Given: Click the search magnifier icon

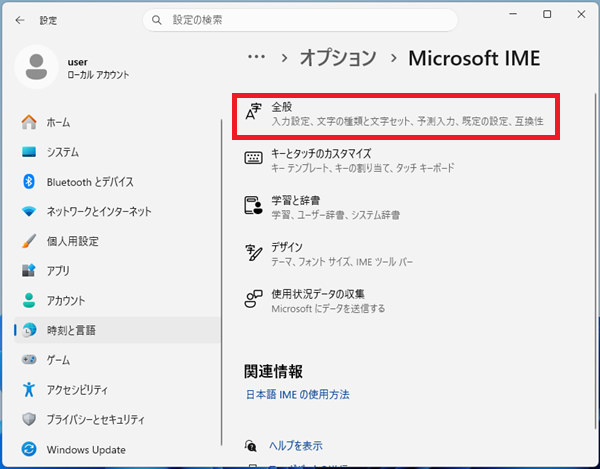Looking at the screenshot, I should click(x=156, y=19).
